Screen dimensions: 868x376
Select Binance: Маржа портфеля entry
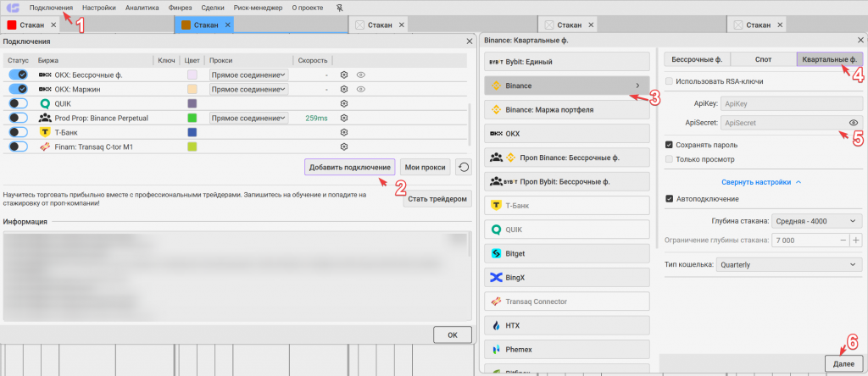point(566,109)
